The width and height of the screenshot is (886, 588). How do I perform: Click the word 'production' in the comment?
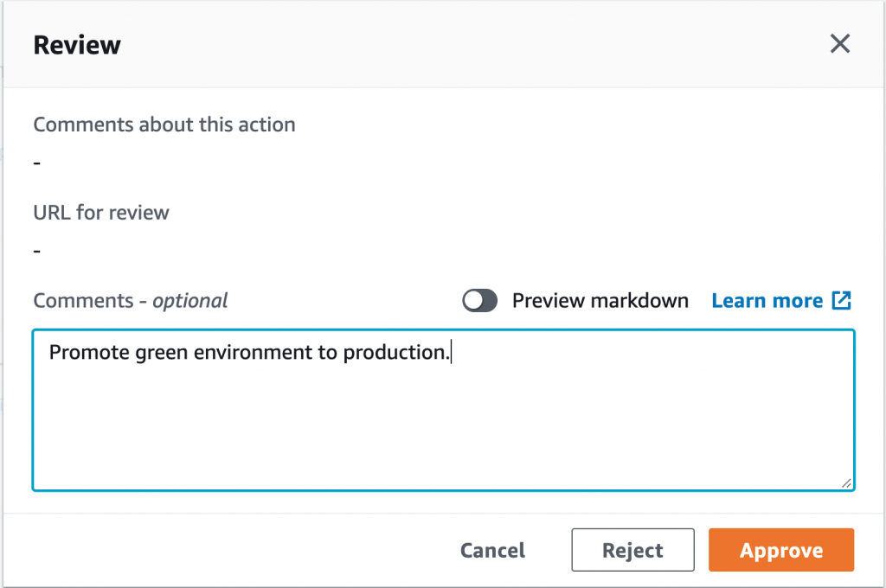click(x=395, y=353)
